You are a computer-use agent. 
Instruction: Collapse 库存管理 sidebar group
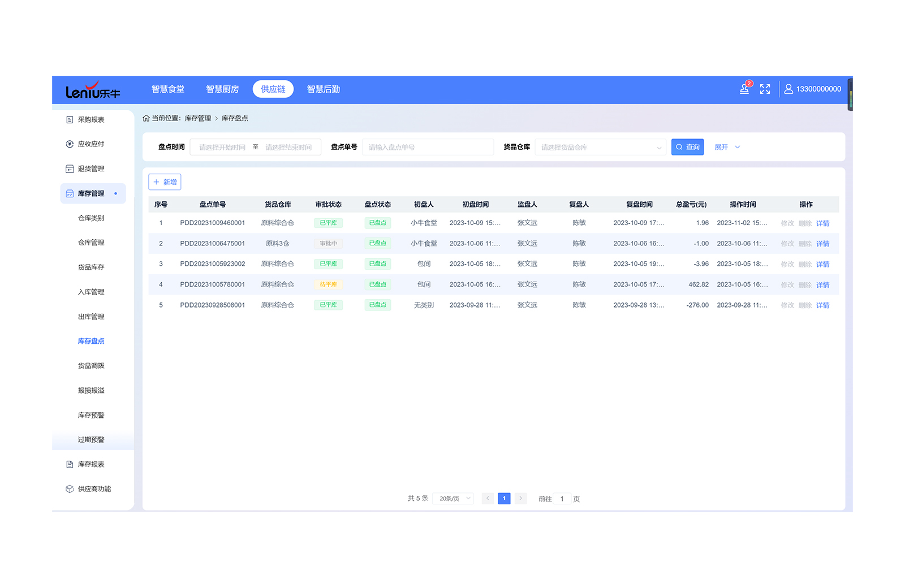click(93, 193)
